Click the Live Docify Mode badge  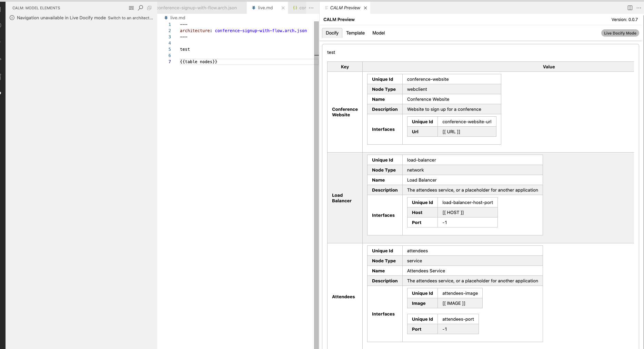point(620,33)
